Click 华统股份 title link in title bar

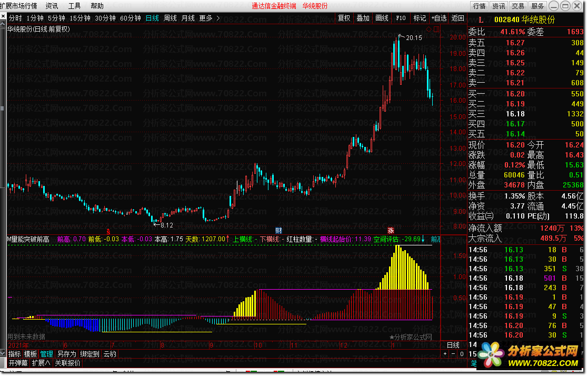[x=315, y=6]
